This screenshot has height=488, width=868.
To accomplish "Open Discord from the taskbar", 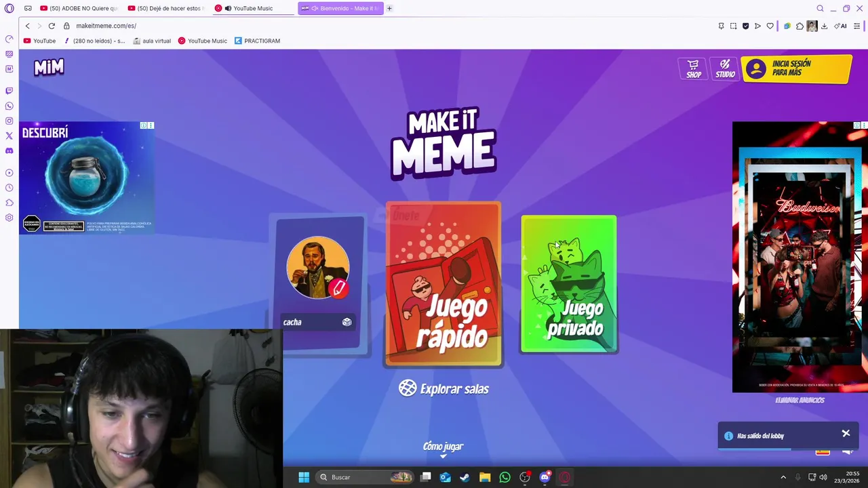I will point(545,477).
